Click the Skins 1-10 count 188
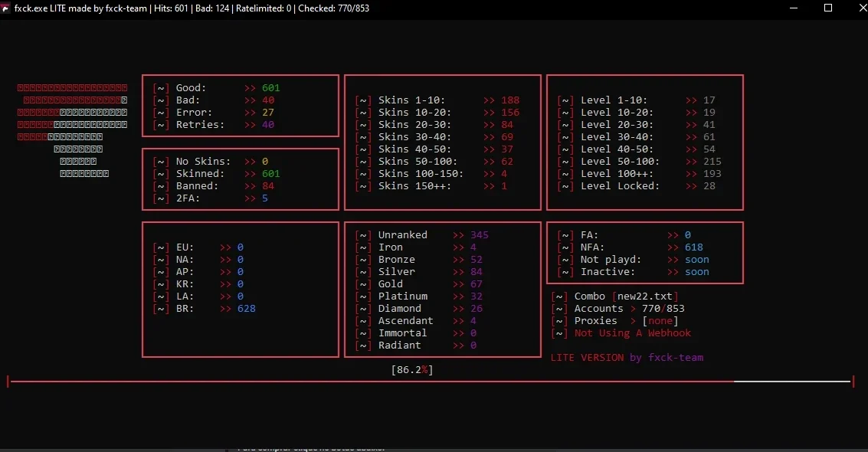Screen dimensions: 868x452 click(x=510, y=100)
